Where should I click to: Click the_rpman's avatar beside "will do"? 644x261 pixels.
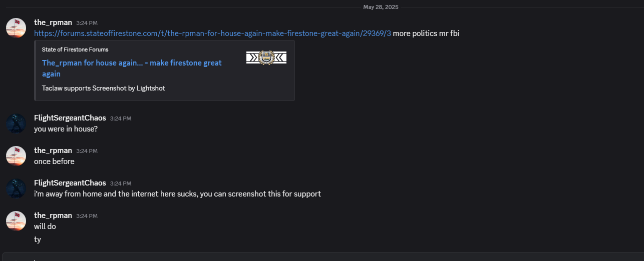(16, 220)
